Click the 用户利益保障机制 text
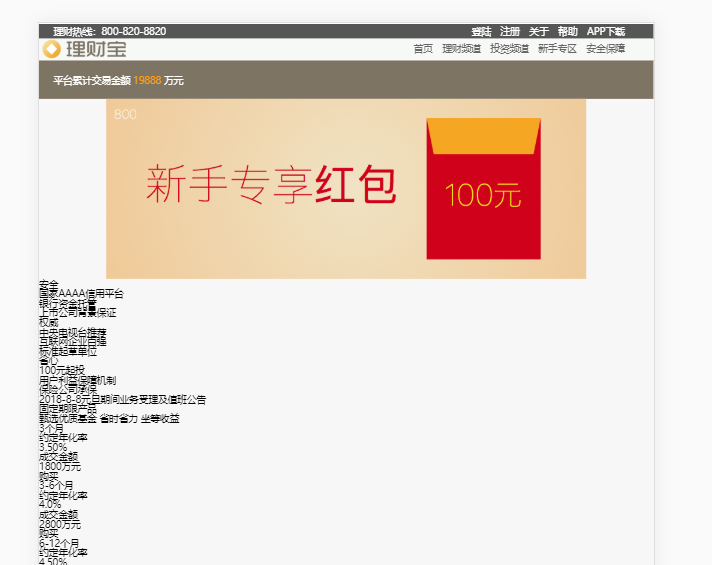Image resolution: width=712 pixels, height=565 pixels. pyautogui.click(x=78, y=380)
